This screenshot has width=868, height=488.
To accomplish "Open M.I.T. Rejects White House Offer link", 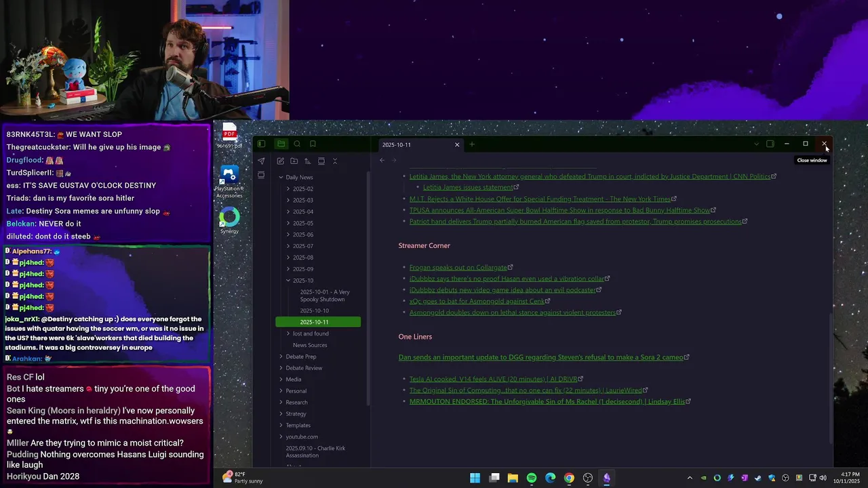I will [x=540, y=199].
